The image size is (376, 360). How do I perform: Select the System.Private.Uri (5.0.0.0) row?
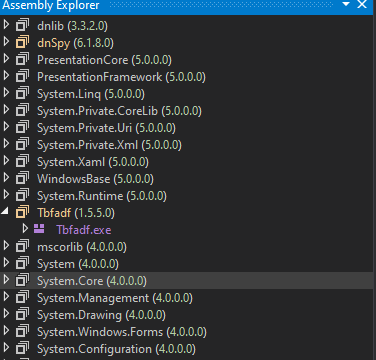pyautogui.click(x=186, y=128)
